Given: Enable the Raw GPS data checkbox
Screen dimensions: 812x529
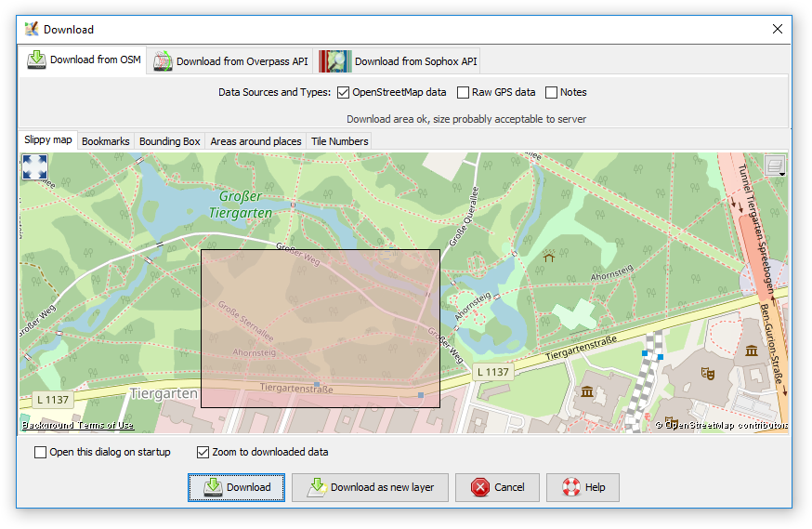Looking at the screenshot, I should coord(463,92).
